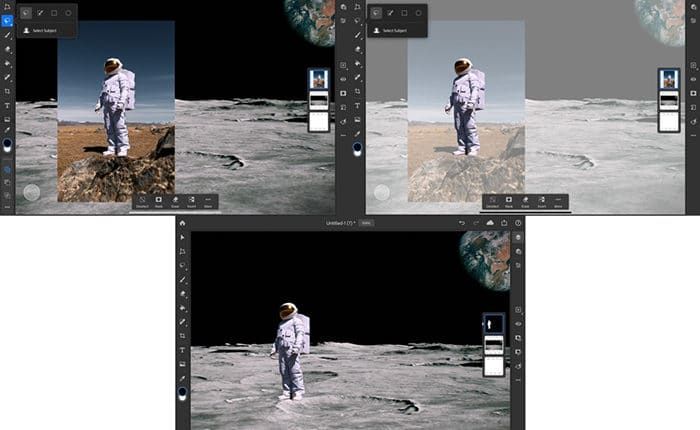Select the Crop tool in the bottom screenshot
This screenshot has height=430, width=700.
(x=182, y=337)
